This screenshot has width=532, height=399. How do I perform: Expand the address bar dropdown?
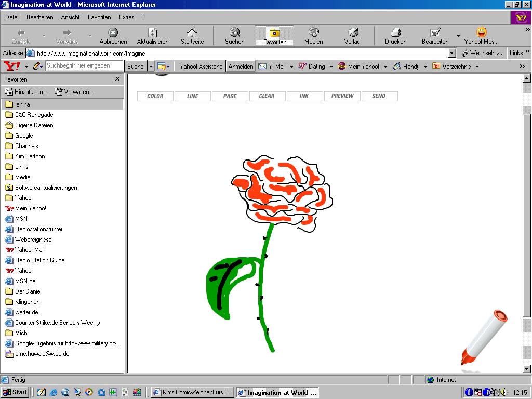(x=451, y=53)
